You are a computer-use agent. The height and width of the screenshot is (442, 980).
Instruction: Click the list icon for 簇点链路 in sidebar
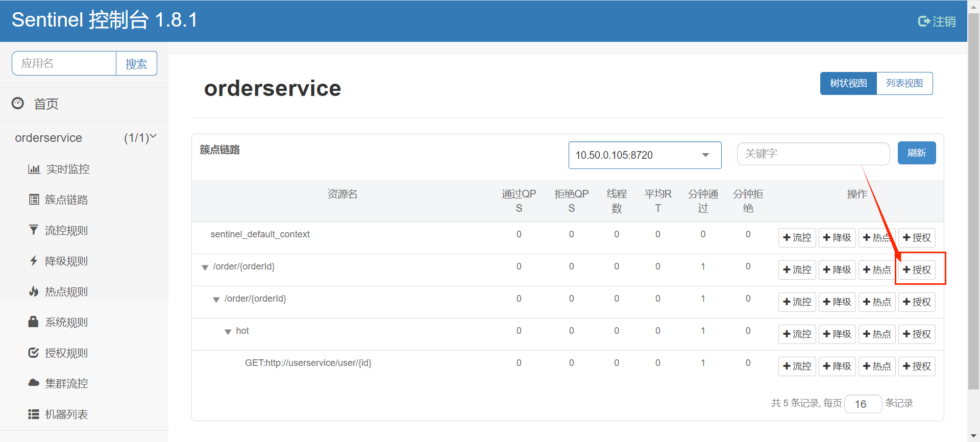coord(34,200)
